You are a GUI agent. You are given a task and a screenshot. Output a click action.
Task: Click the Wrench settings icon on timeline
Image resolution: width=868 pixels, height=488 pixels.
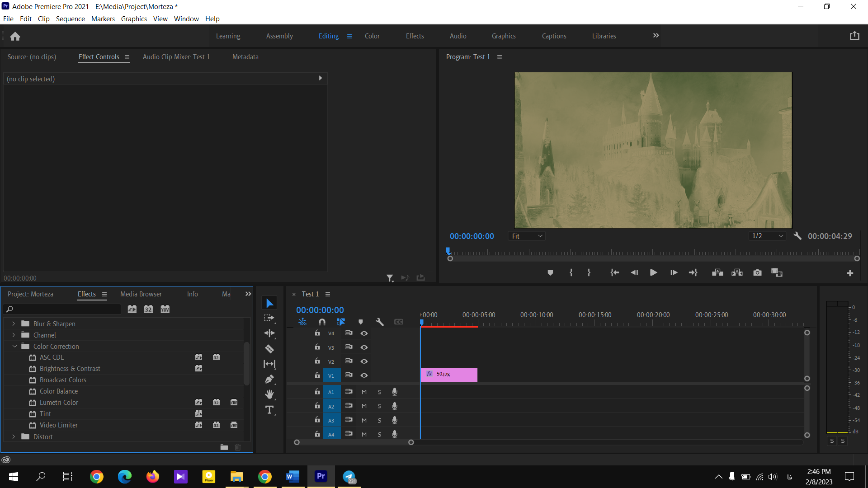379,321
